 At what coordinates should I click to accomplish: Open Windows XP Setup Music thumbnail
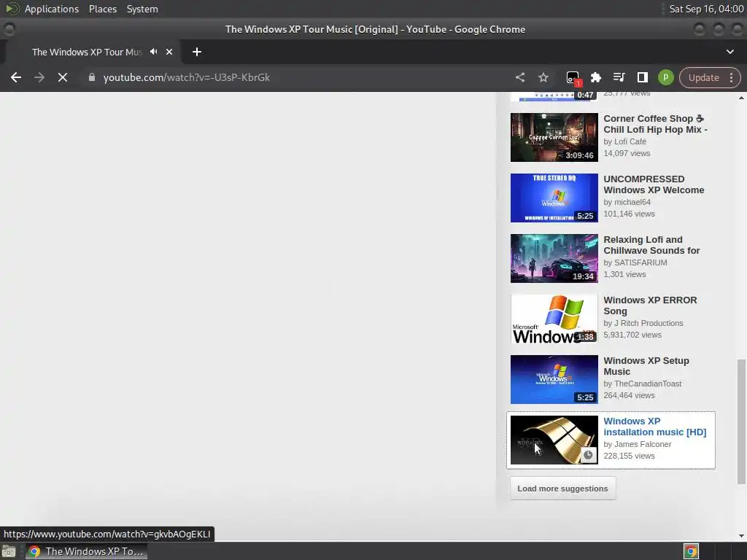click(554, 379)
